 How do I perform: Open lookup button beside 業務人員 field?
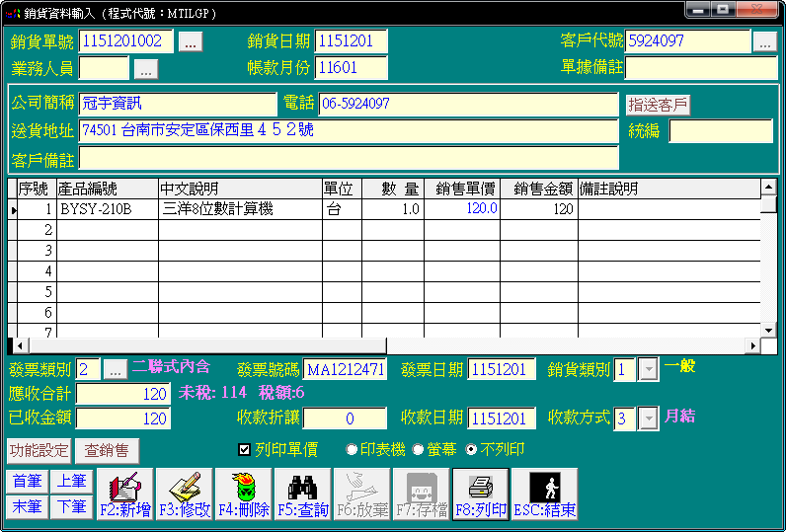pos(146,69)
